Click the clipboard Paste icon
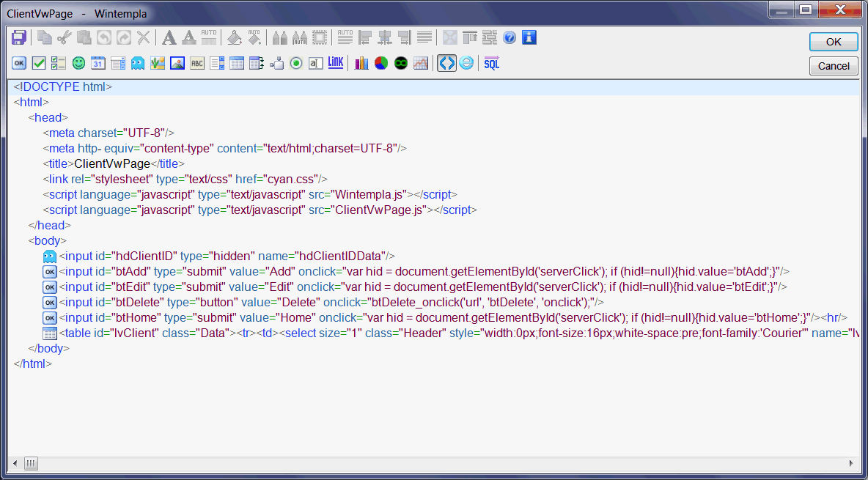Viewport: 868px width, 480px height. (84, 37)
